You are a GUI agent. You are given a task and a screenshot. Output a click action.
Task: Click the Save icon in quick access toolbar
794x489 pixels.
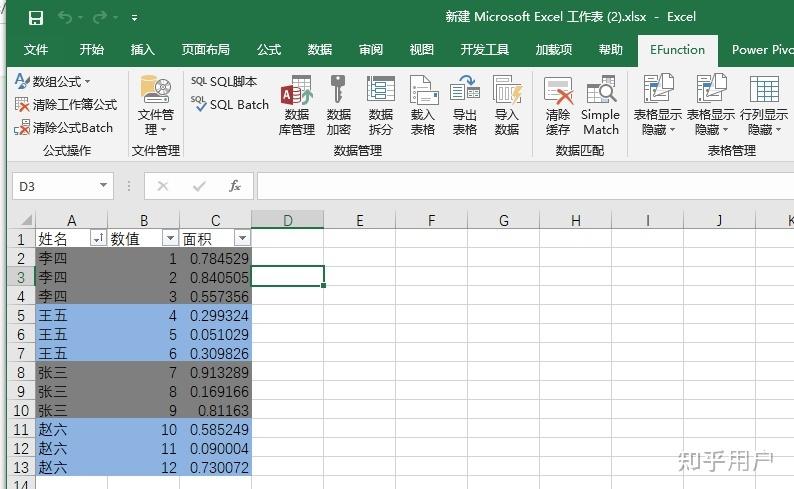click(x=35, y=18)
